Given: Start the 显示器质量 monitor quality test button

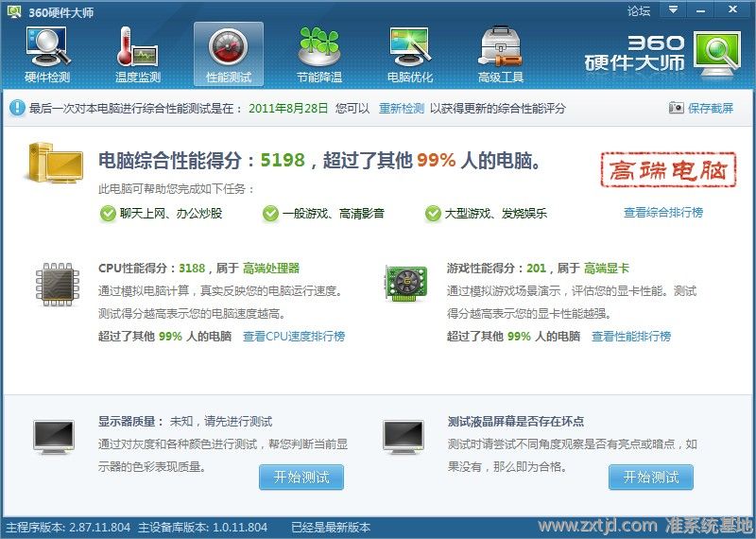Looking at the screenshot, I should point(301,478).
